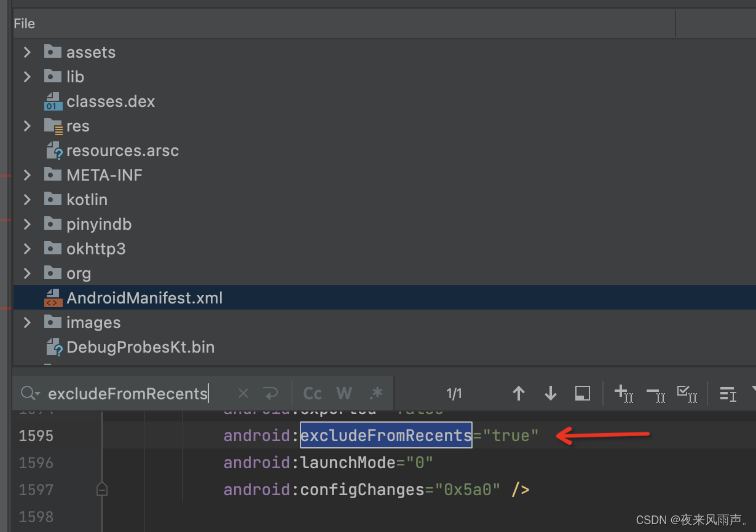Viewport: 756px width, 532px height.
Task: Click the kotlin folder icon
Action: click(53, 199)
